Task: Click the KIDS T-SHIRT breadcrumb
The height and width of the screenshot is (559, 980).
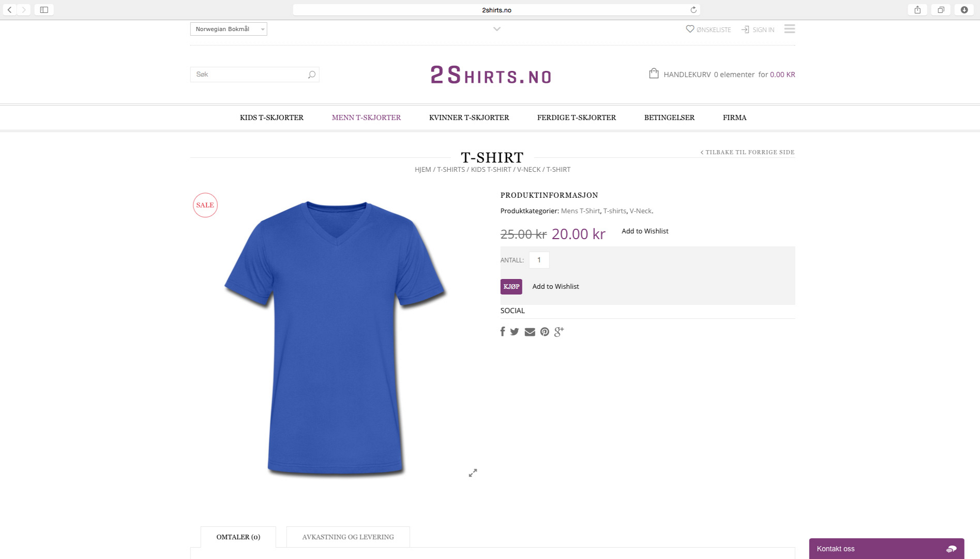Action: pyautogui.click(x=491, y=170)
